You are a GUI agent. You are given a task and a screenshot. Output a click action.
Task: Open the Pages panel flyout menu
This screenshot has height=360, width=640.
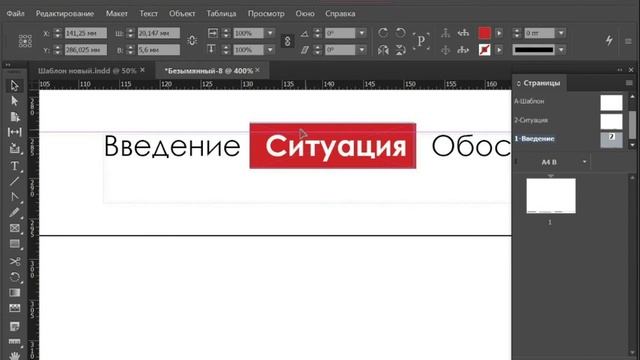click(629, 83)
